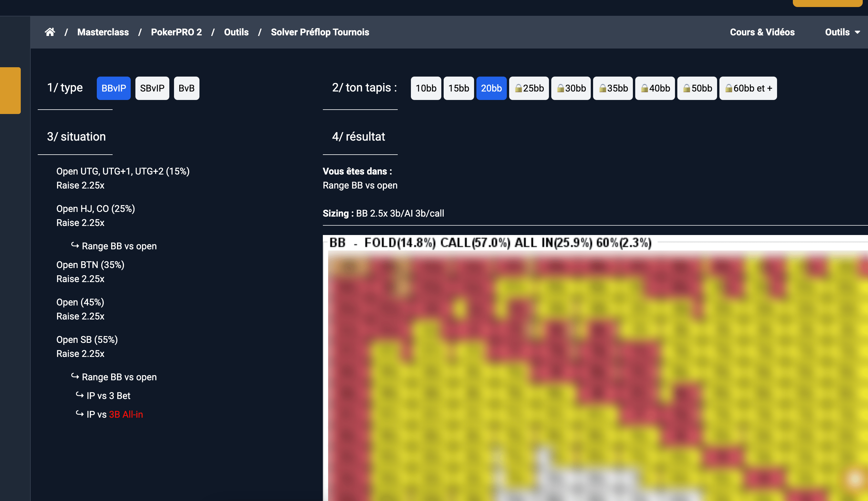Click the lock icon on 40bb

(x=644, y=89)
